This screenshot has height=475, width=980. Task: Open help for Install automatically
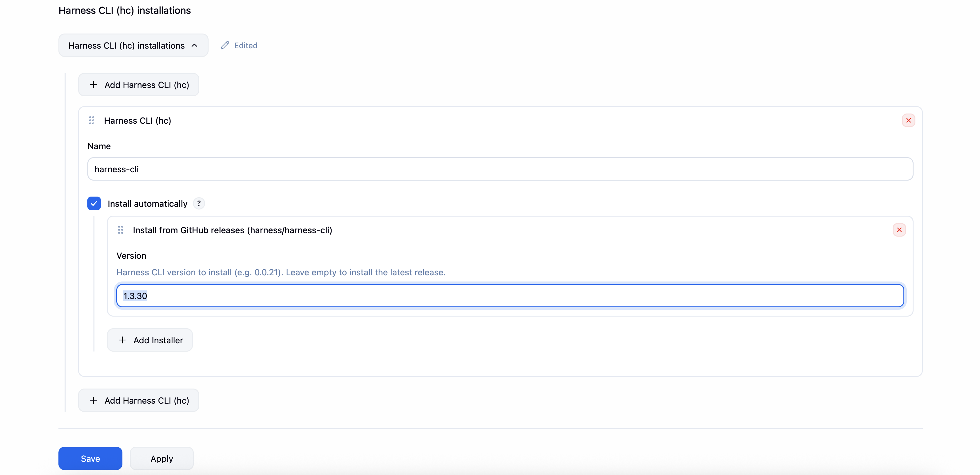(199, 204)
